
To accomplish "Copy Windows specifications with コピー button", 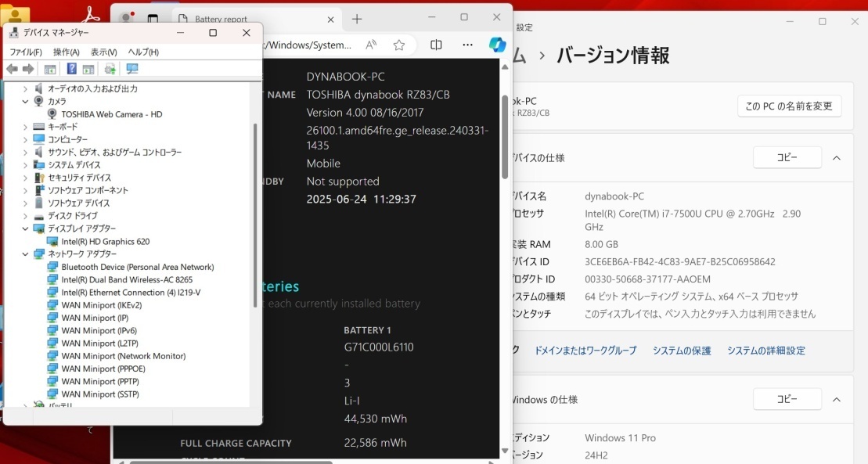I will coord(787,399).
